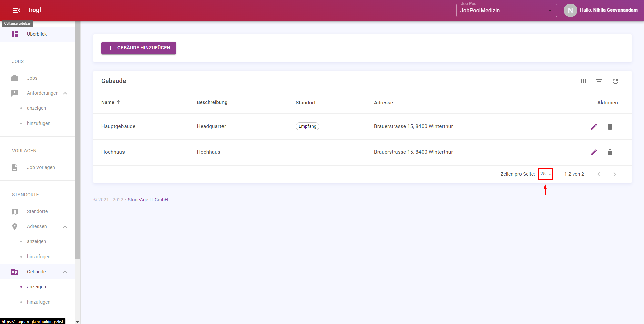Go to next page of table
Image resolution: width=644 pixels, height=324 pixels.
click(x=615, y=174)
